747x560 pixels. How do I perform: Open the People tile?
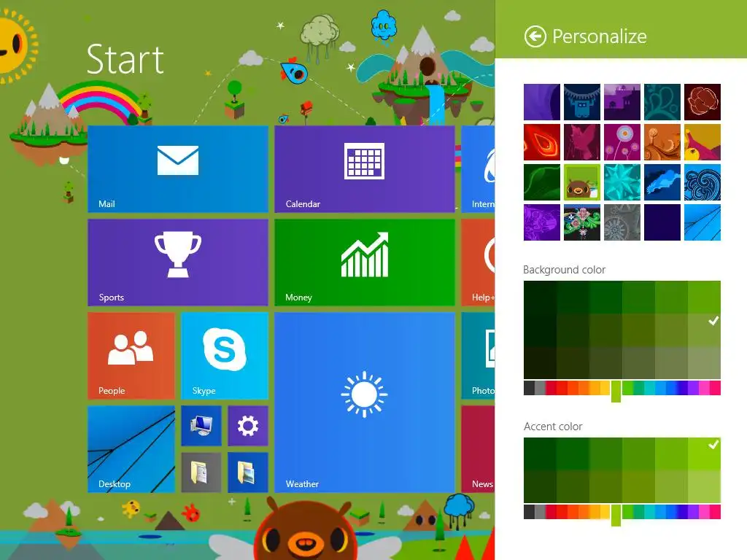click(131, 356)
